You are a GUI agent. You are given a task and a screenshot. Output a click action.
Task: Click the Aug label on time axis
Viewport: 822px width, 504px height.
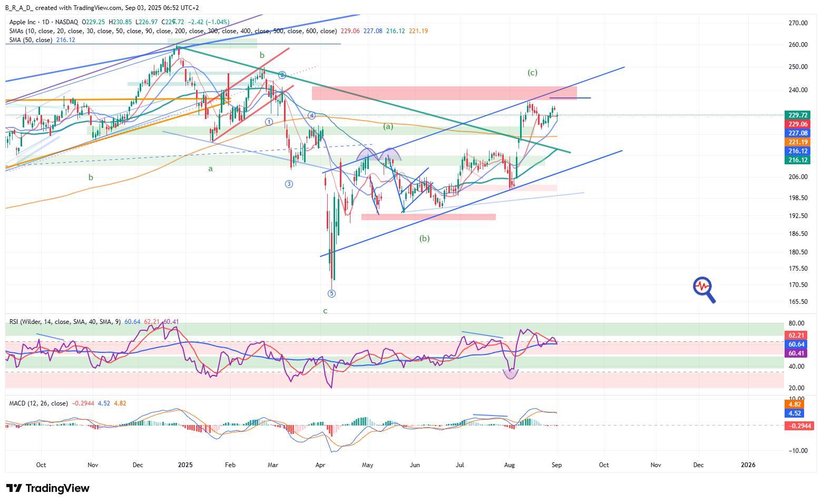pyautogui.click(x=510, y=465)
